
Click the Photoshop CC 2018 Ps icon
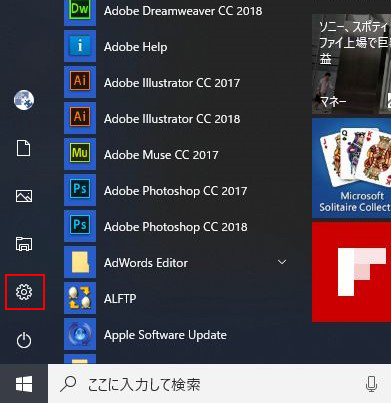pos(80,226)
